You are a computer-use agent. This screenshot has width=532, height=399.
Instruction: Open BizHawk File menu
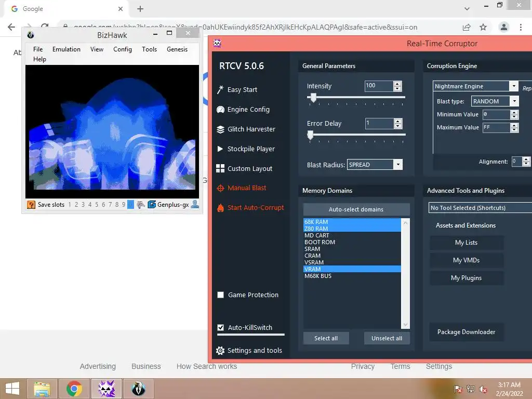(38, 49)
